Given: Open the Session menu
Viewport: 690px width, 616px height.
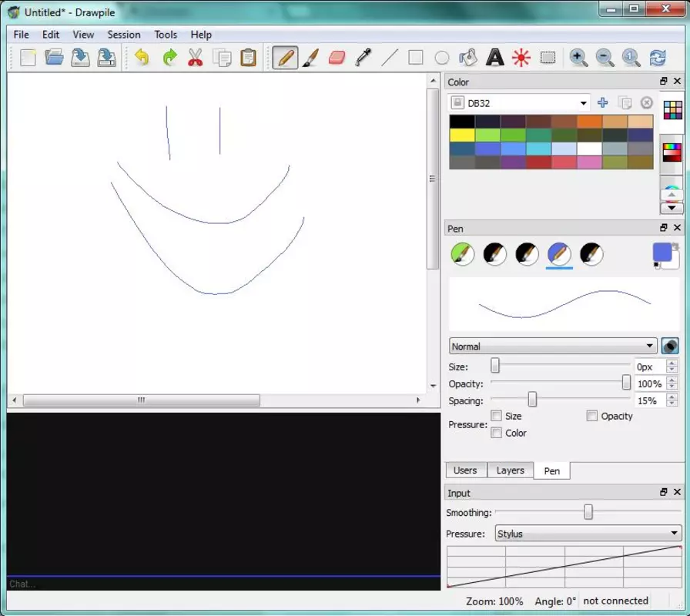Looking at the screenshot, I should pos(124,35).
